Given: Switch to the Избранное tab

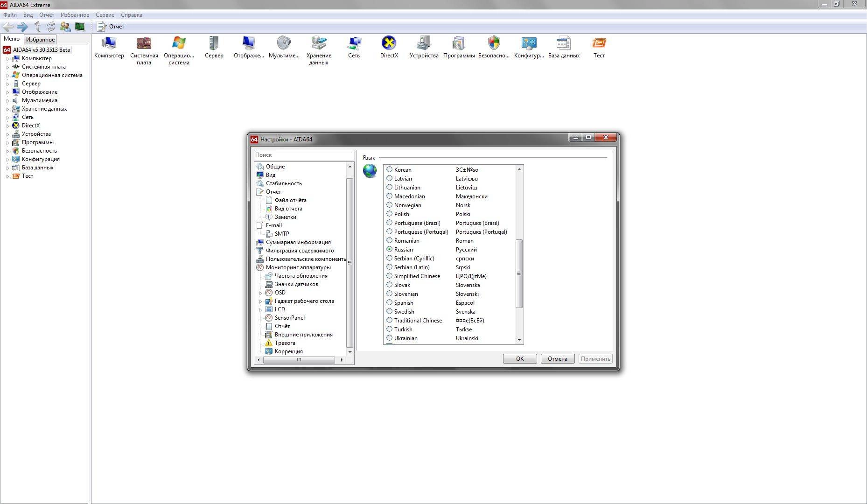Looking at the screenshot, I should (x=40, y=40).
